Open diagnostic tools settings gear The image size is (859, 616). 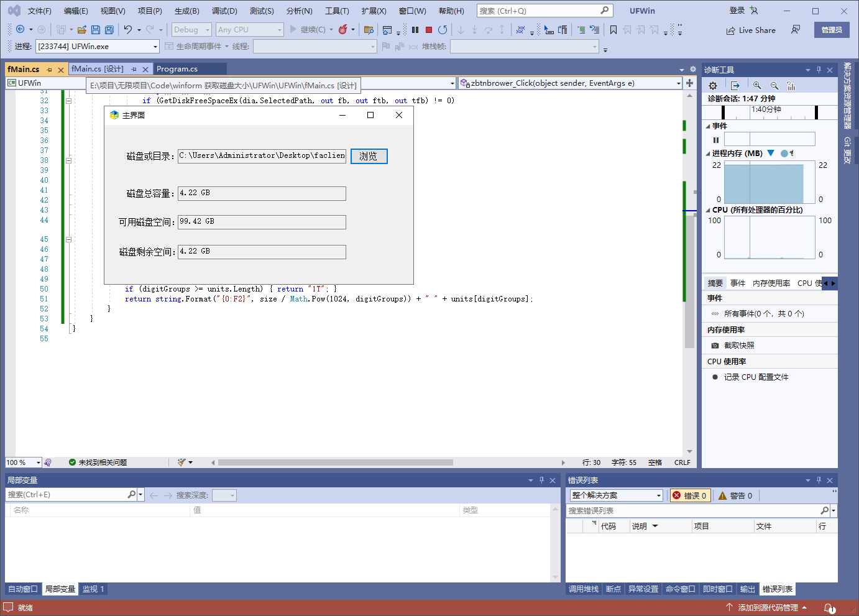[x=713, y=86]
